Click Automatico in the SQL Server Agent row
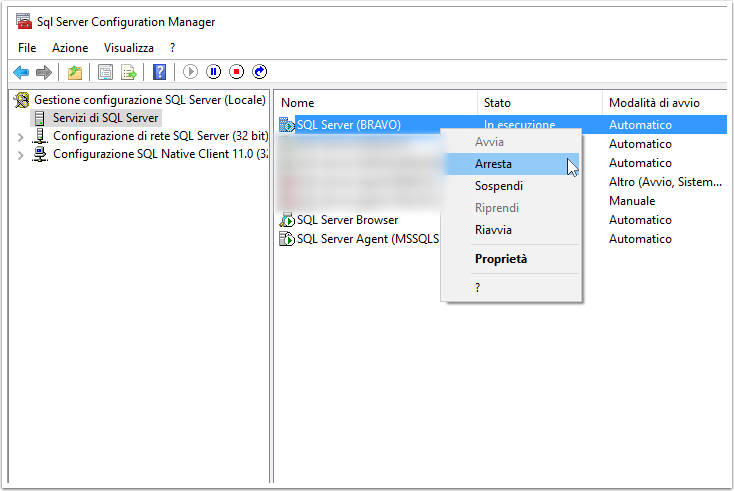Image resolution: width=734 pixels, height=491 pixels. (x=640, y=239)
